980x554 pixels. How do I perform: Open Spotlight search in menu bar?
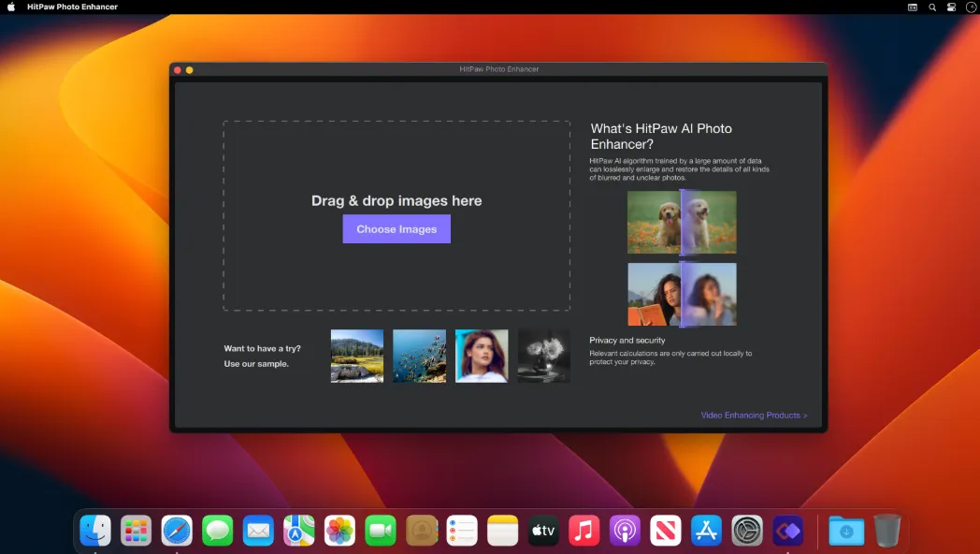(932, 7)
